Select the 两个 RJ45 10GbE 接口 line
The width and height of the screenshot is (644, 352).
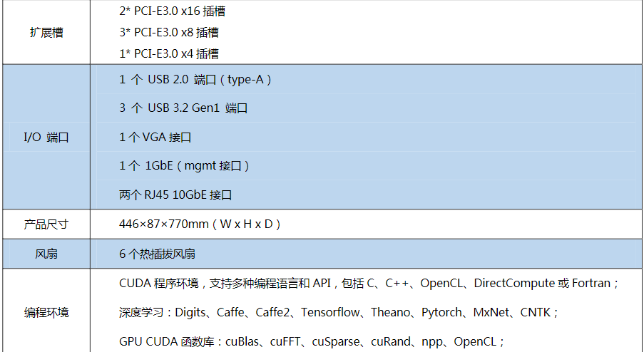pos(175,195)
